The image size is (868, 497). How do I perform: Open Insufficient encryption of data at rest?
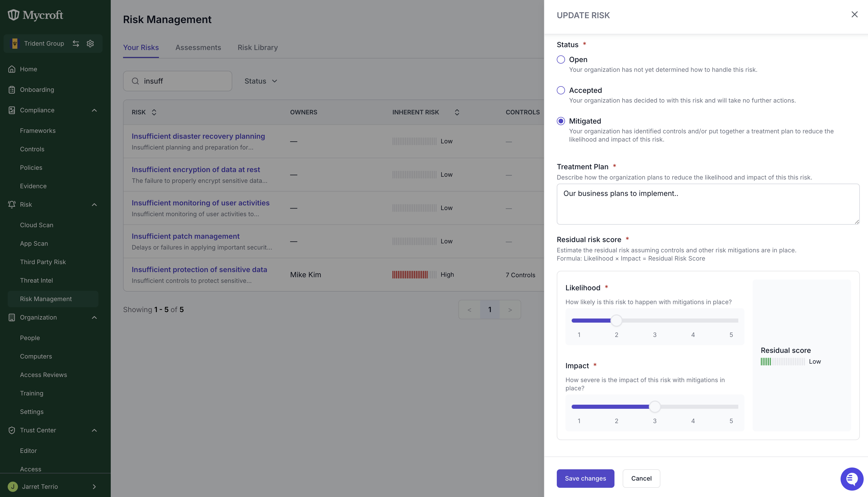[196, 169]
